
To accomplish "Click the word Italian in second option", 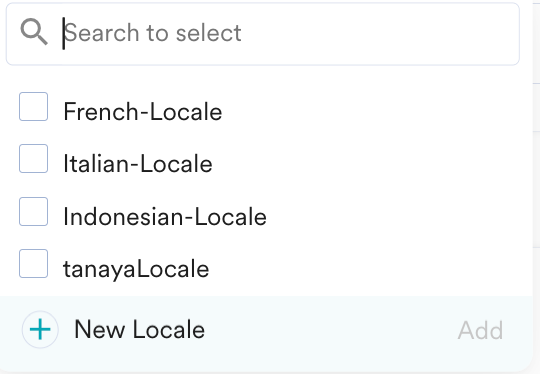I will [x=96, y=164].
